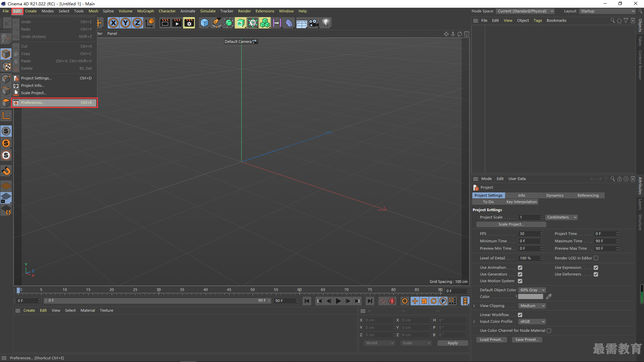Lock the Z axis toggle
Screen dimensions: 644x362
pos(138,23)
